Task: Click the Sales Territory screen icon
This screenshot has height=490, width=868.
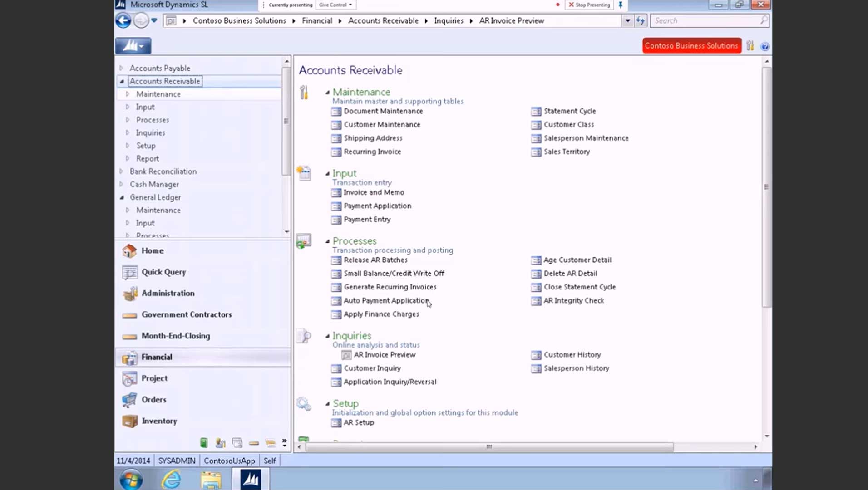Action: pyautogui.click(x=536, y=152)
